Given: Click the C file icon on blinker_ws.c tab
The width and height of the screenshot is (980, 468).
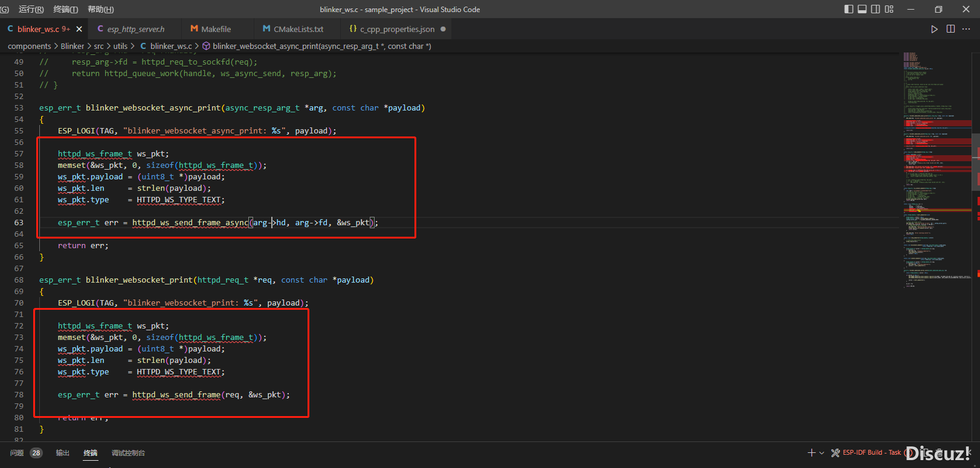Looking at the screenshot, I should coord(10,29).
